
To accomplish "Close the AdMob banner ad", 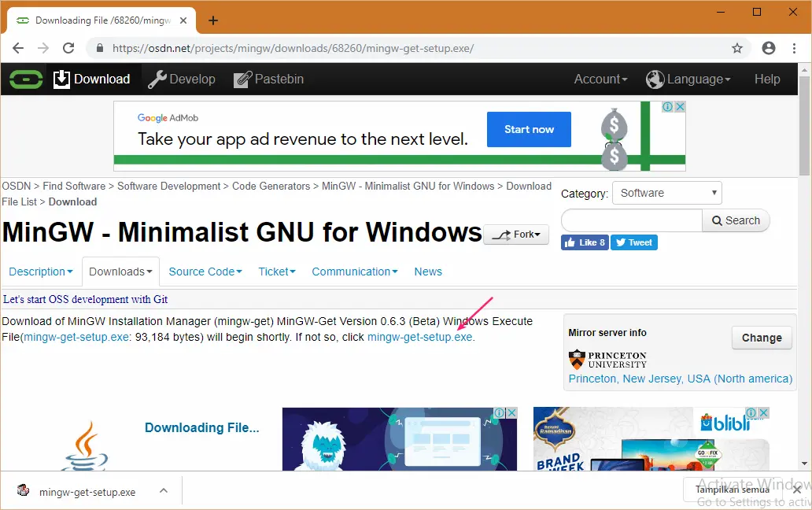I will point(680,107).
